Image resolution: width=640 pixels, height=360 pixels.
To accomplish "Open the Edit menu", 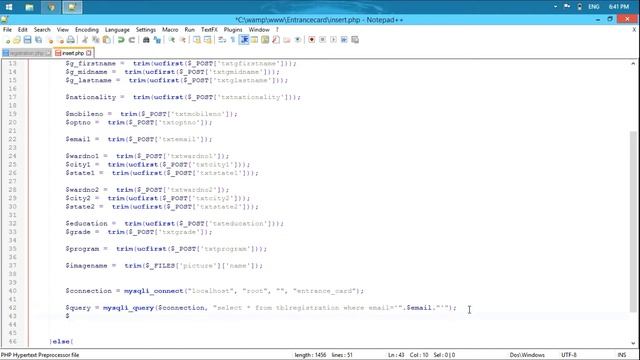I will pyautogui.click(x=22, y=30).
